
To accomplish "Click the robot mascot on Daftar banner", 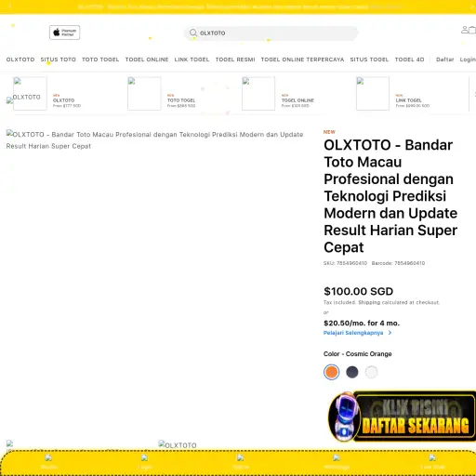I will click(x=344, y=416).
